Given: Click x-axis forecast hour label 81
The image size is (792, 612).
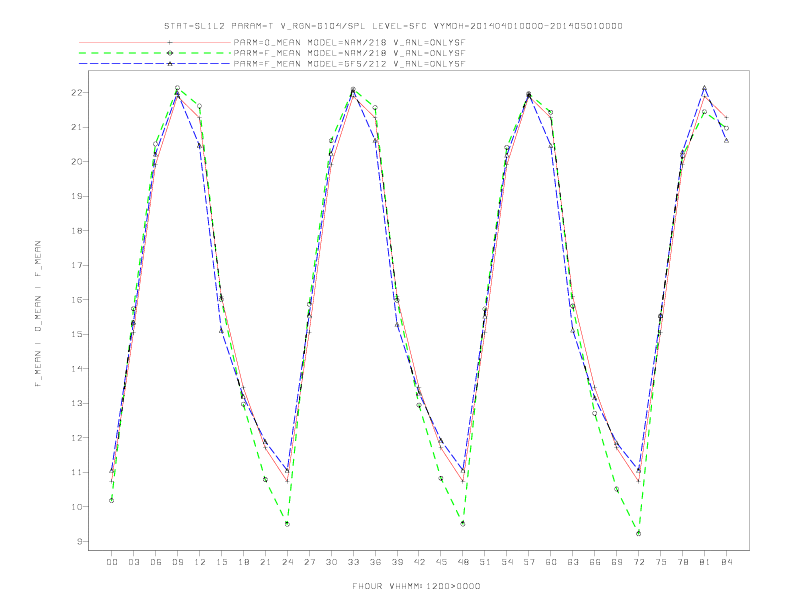Looking at the screenshot, I should [705, 562].
